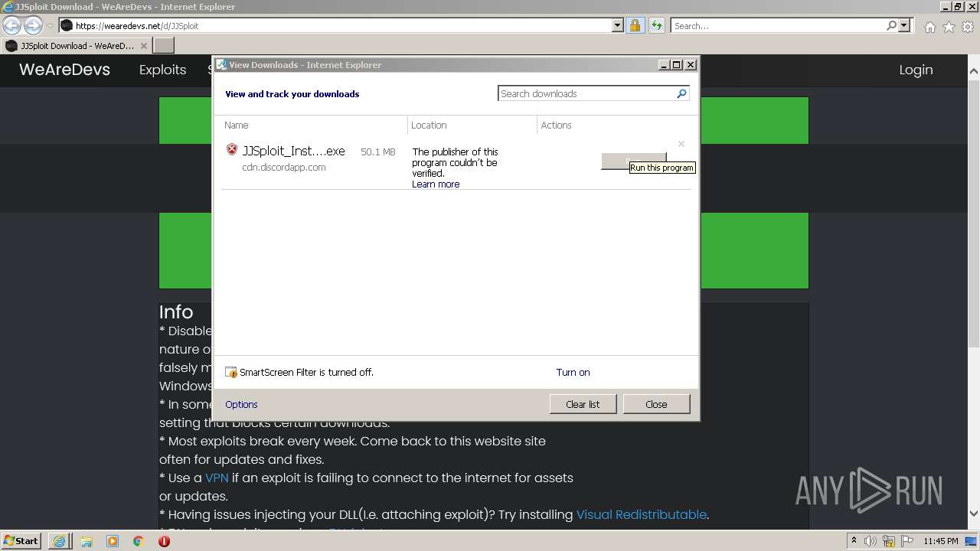Click the address bar URL field
Screen dimensions: 980x551
pos(335,25)
